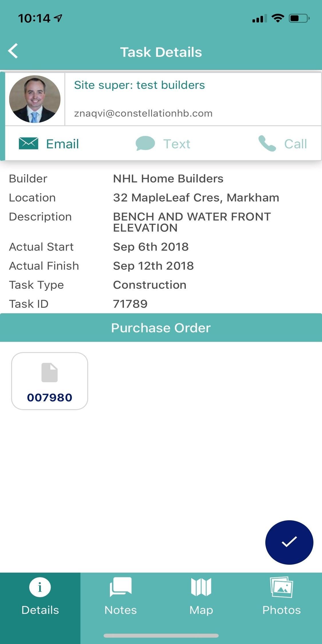Screen dimensions: 322x644
Task: Tap the Site super: test builders name
Action: click(139, 85)
